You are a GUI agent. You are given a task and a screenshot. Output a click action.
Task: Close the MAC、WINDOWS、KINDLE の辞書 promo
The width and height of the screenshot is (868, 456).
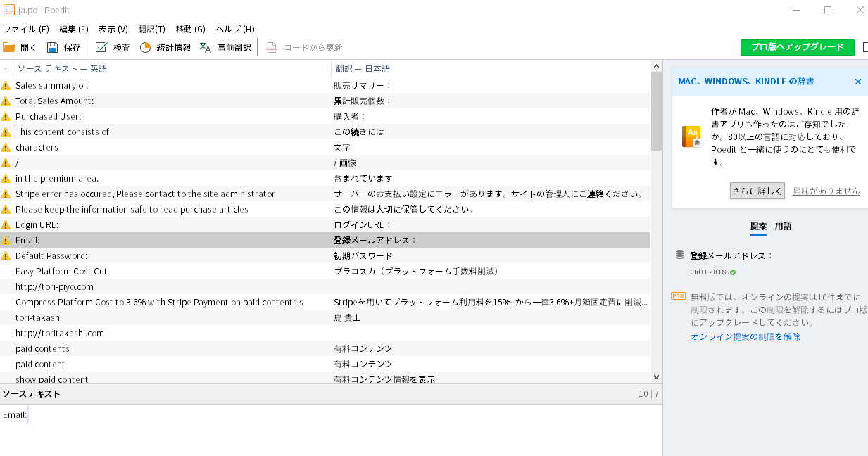857,82
